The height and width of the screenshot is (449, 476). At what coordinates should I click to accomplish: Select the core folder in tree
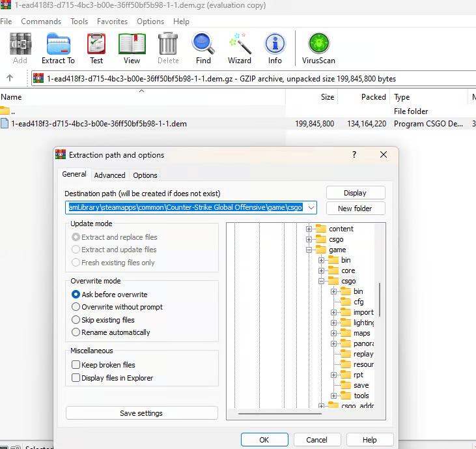[348, 270]
